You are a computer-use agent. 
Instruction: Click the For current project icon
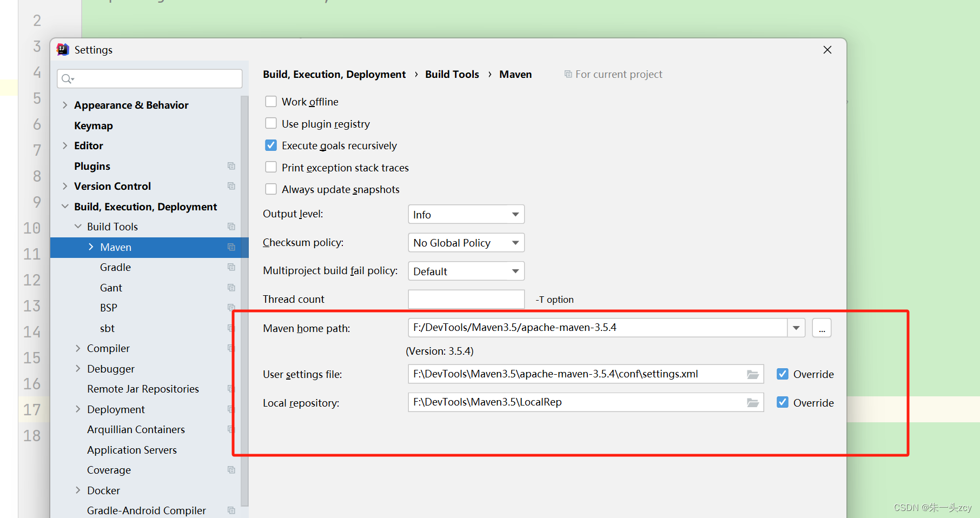(568, 74)
